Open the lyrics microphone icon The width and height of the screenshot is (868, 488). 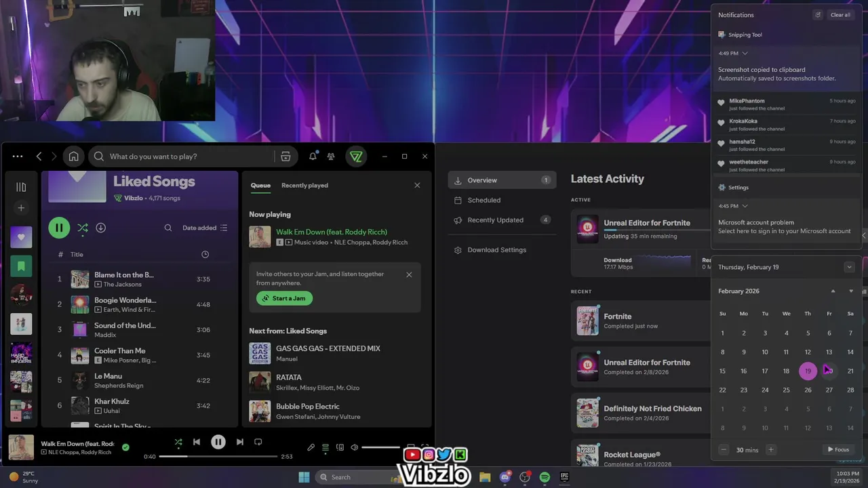[311, 447]
